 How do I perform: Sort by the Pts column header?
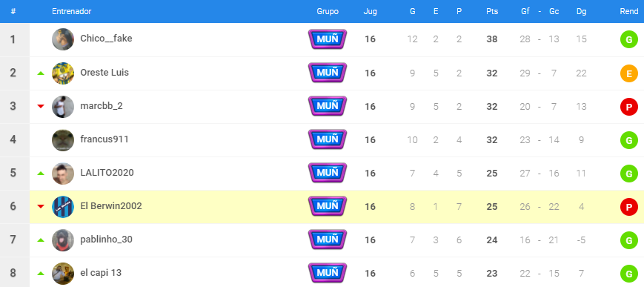tap(492, 12)
